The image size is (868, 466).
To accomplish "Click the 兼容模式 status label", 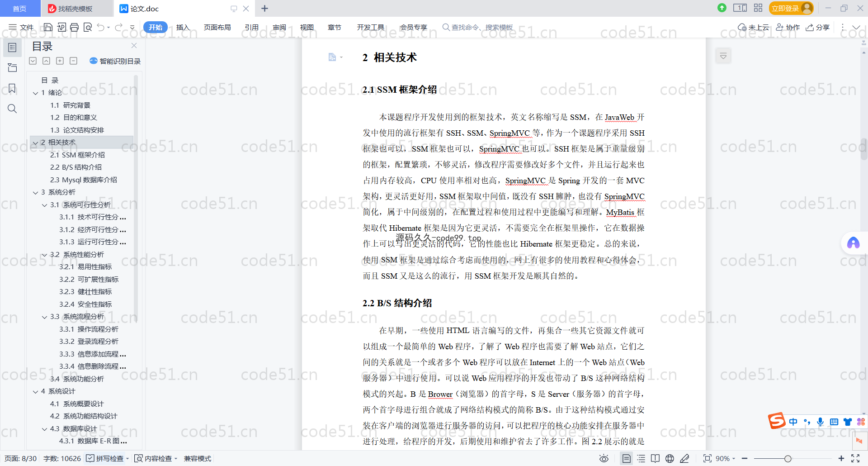I will pyautogui.click(x=198, y=458).
